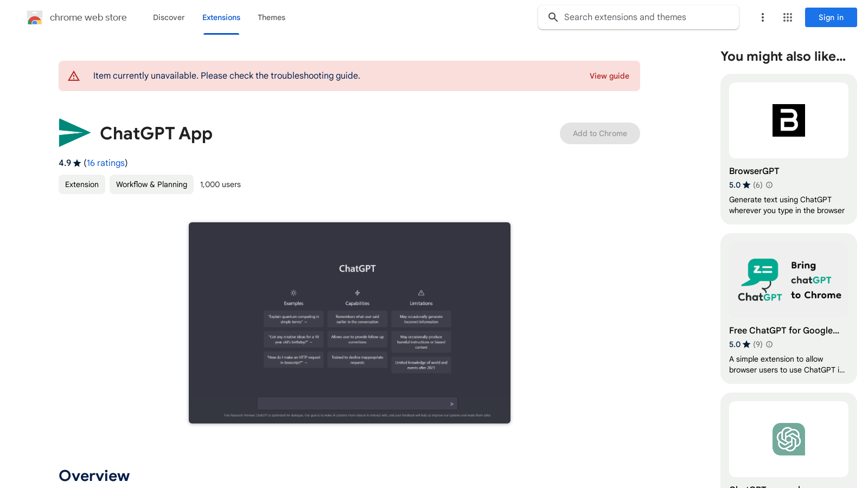
Task: Open the Discover tab
Action: coord(169,17)
